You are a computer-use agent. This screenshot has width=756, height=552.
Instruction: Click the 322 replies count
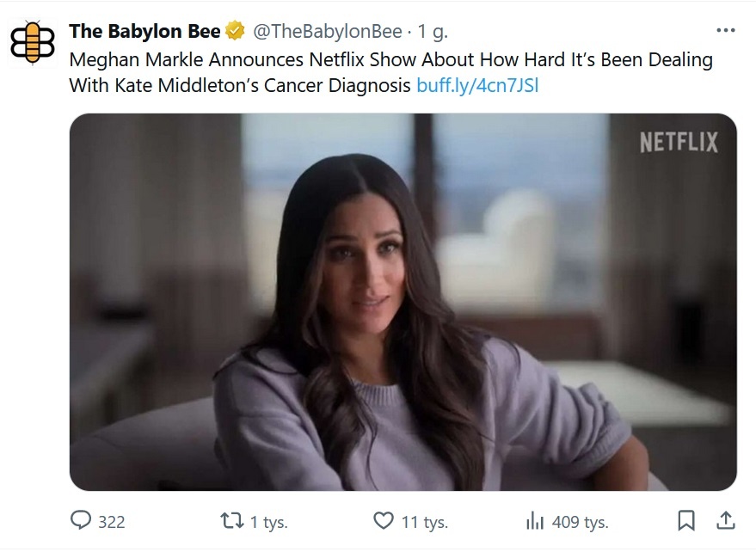[112, 522]
